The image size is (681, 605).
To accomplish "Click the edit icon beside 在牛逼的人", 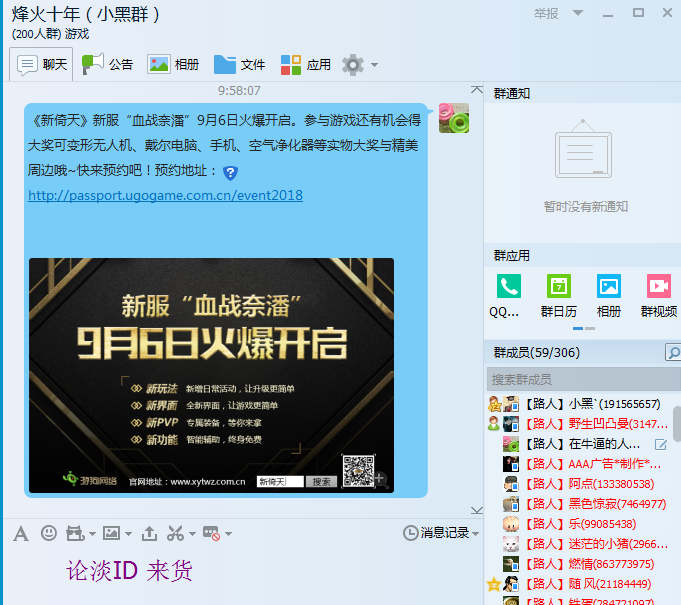I will click(661, 444).
